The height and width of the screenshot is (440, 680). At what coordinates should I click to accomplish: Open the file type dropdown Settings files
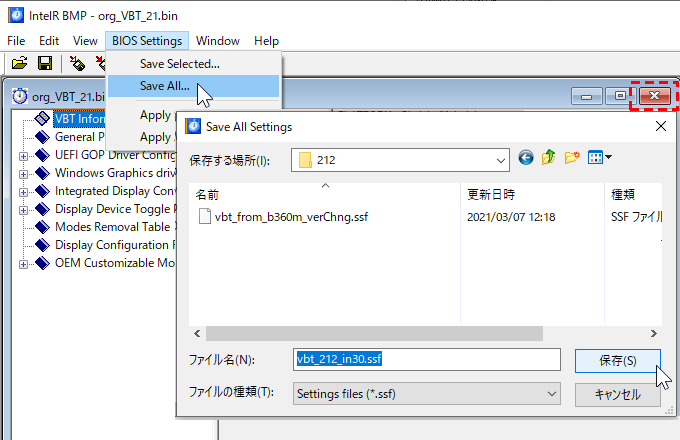point(427,394)
